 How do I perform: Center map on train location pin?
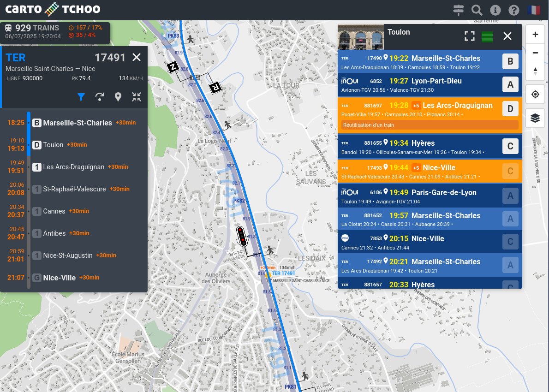point(118,97)
